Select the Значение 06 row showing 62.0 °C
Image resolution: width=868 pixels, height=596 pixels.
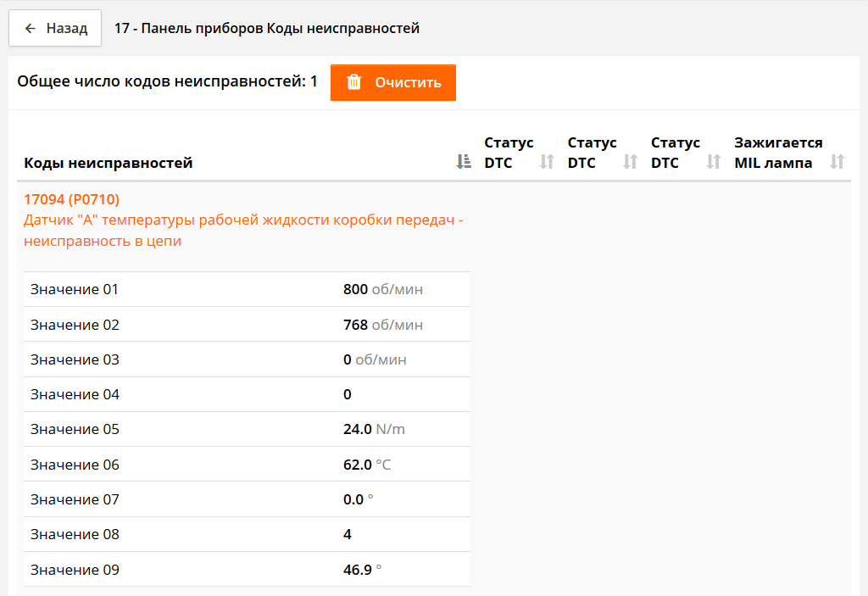(246, 465)
